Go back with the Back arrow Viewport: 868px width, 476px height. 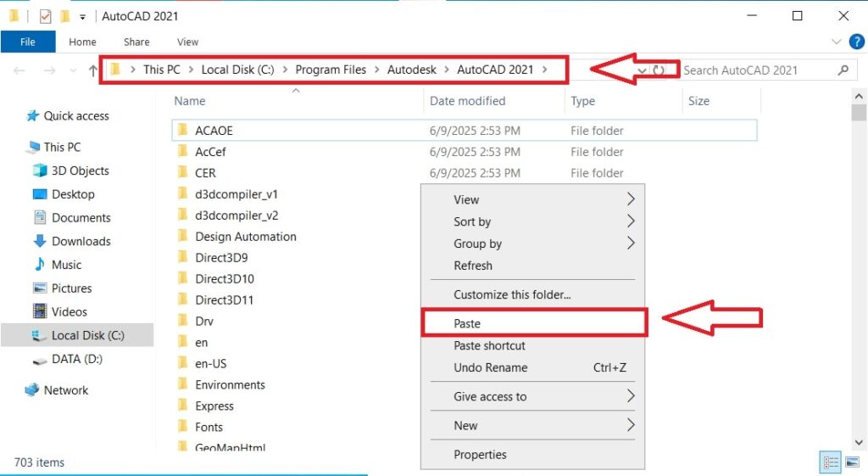tap(19, 70)
